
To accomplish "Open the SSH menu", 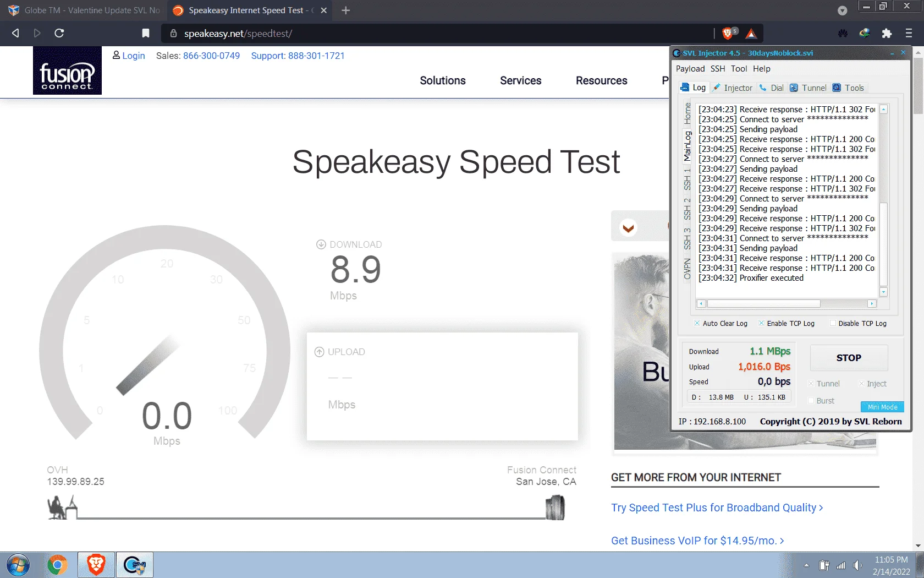I will 718,69.
